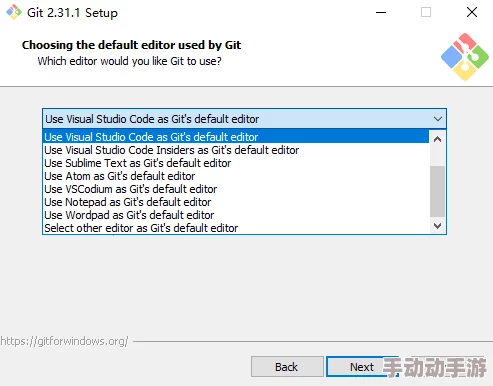
Task: Collapse dropdown using the chevron arrow
Action: pos(438,119)
